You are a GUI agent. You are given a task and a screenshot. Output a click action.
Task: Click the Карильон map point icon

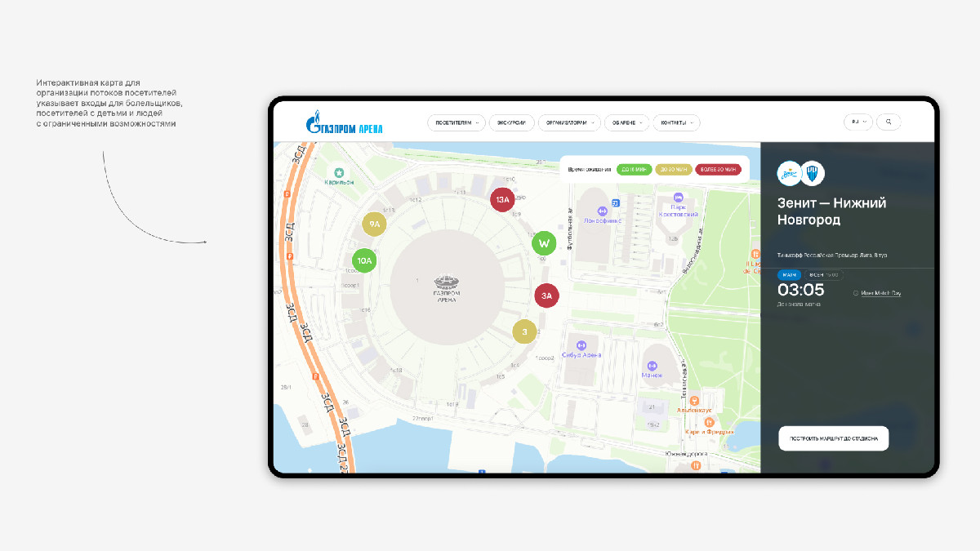pos(338,173)
